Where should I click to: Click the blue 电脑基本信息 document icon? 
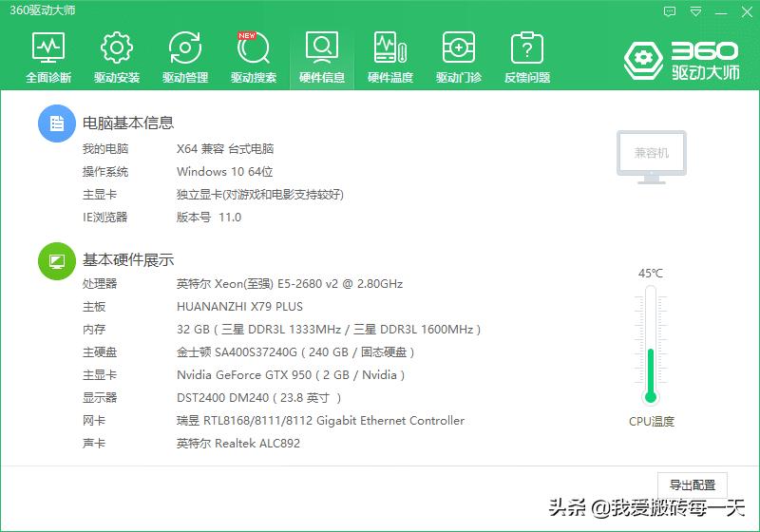pyautogui.click(x=57, y=123)
